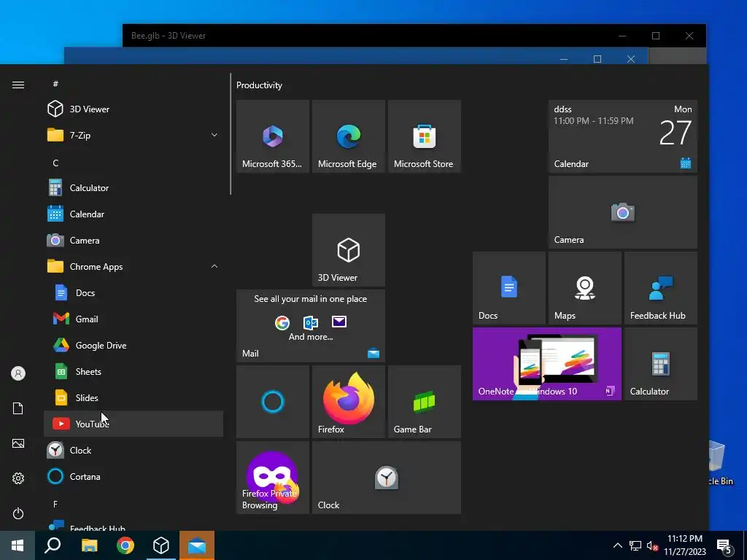Open Clock from the app list

click(x=133, y=450)
